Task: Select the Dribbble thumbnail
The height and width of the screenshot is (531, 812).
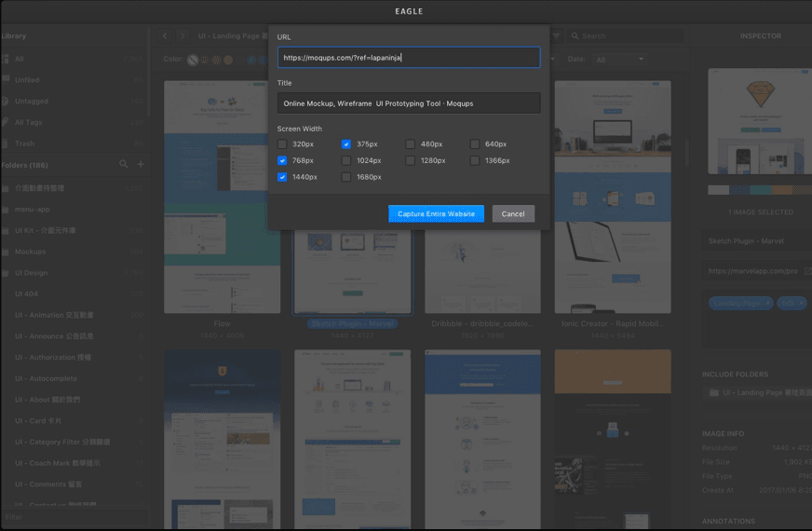Action: (x=482, y=272)
